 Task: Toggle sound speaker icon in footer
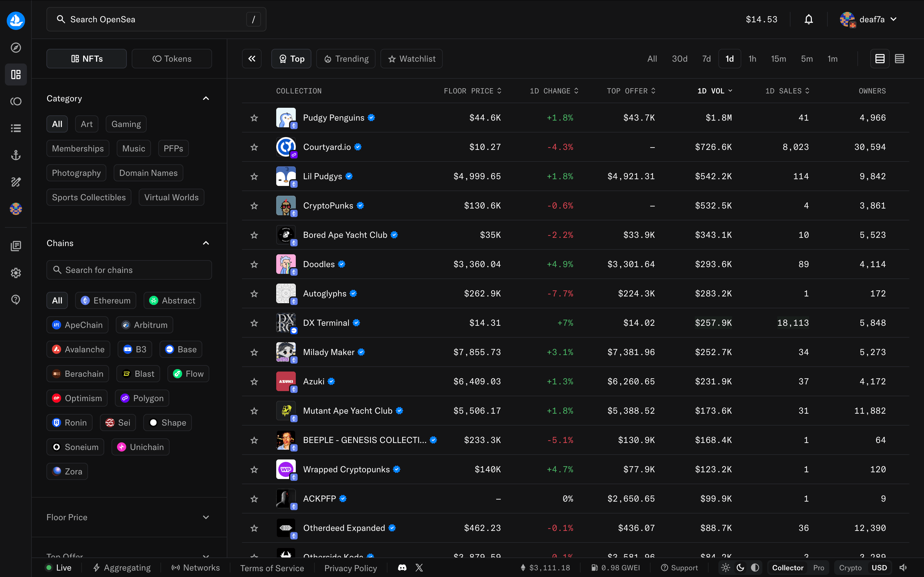click(x=903, y=568)
